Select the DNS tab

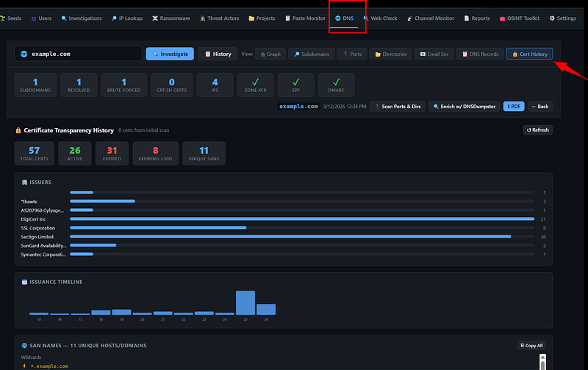point(344,18)
